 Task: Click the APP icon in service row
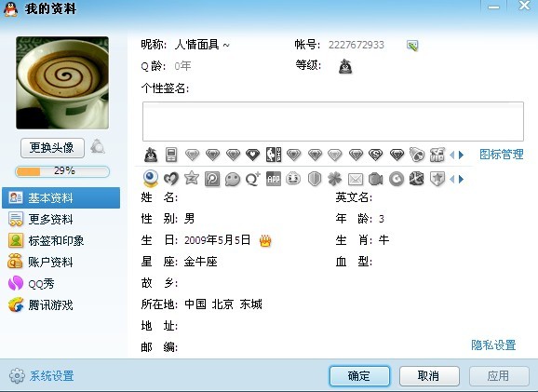point(274,179)
